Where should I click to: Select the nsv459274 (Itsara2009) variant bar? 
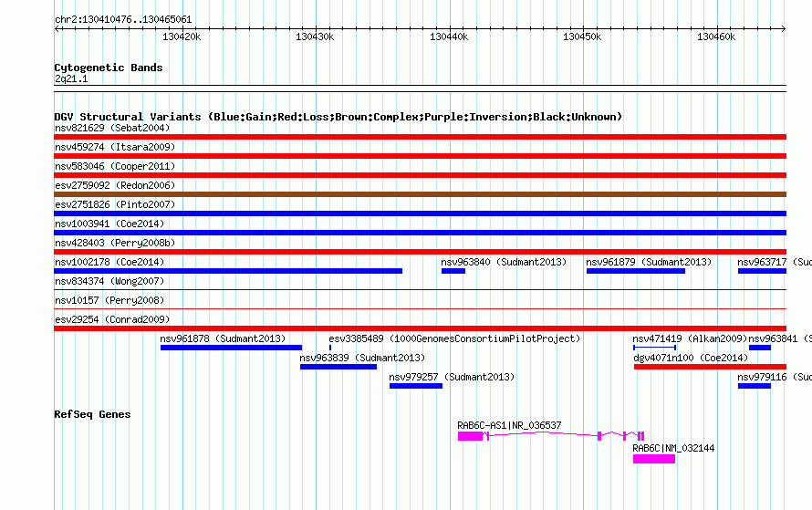pyautogui.click(x=420, y=156)
